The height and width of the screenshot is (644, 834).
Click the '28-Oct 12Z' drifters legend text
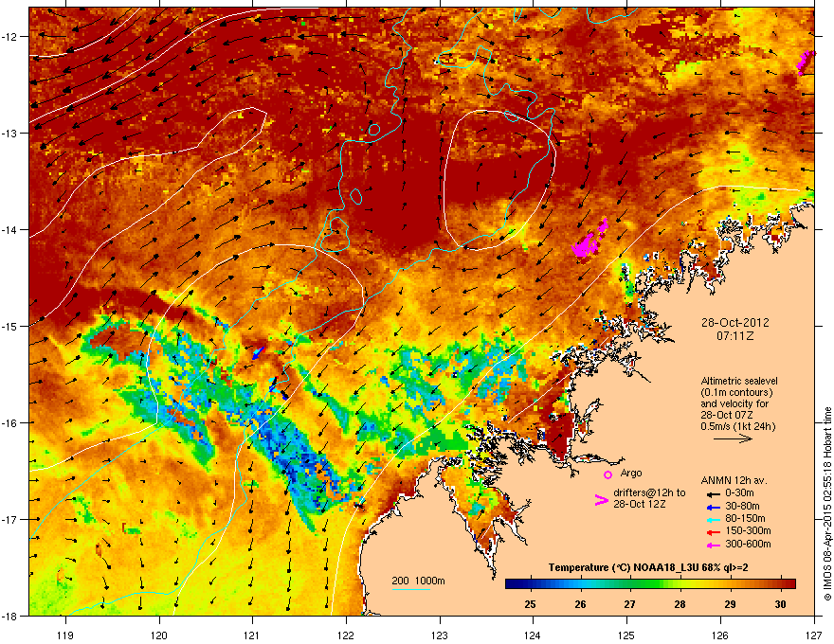click(x=640, y=504)
